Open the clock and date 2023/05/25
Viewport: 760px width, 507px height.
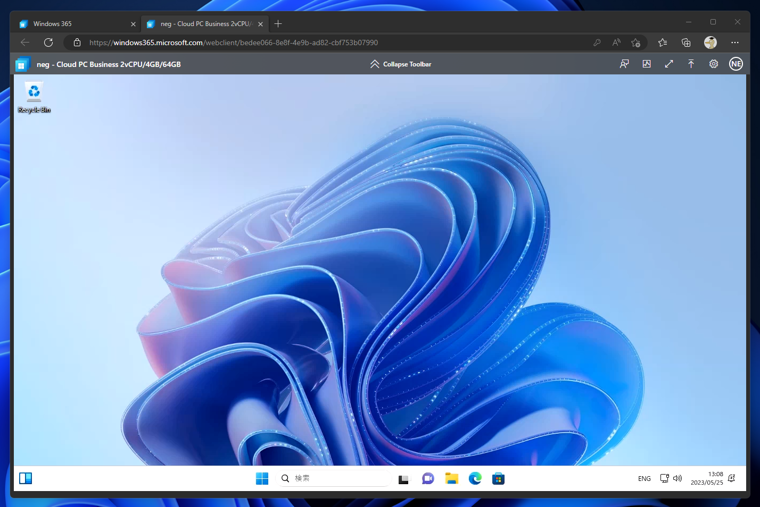point(707,478)
